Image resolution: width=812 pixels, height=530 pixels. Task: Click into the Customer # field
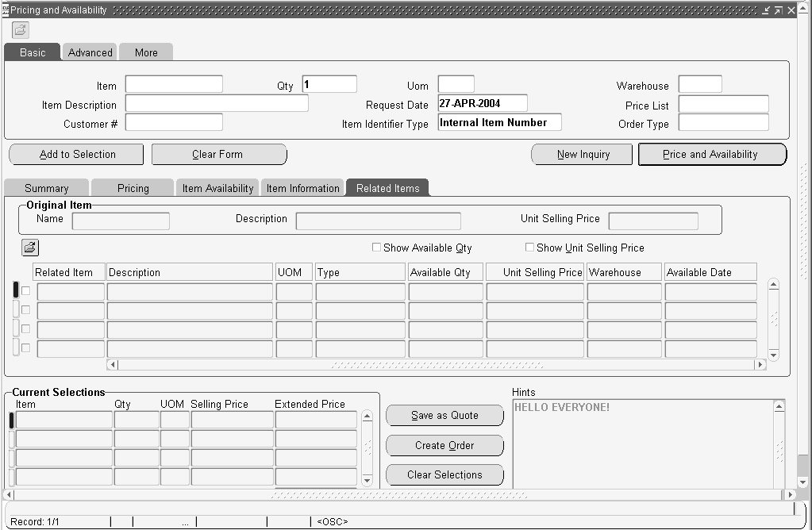click(x=174, y=123)
